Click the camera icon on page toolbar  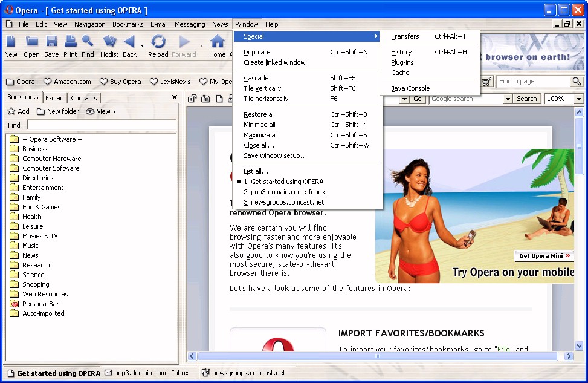pos(205,99)
